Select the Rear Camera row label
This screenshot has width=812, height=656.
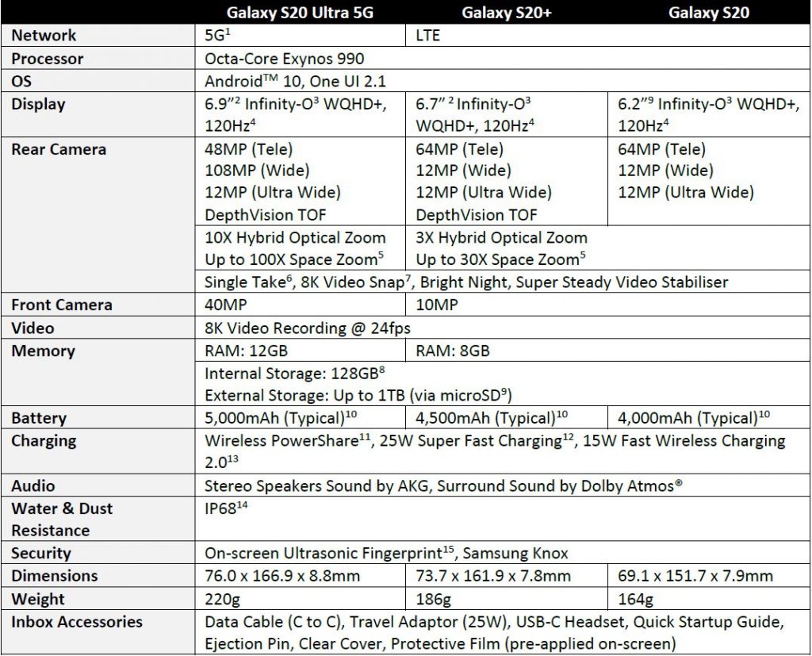coord(59,149)
